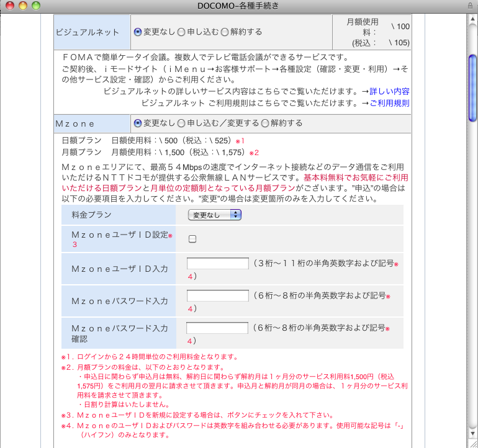This screenshot has height=448, width=478.
Task: Select Mzone 申し込む／変更する radio button
Action: [181, 123]
